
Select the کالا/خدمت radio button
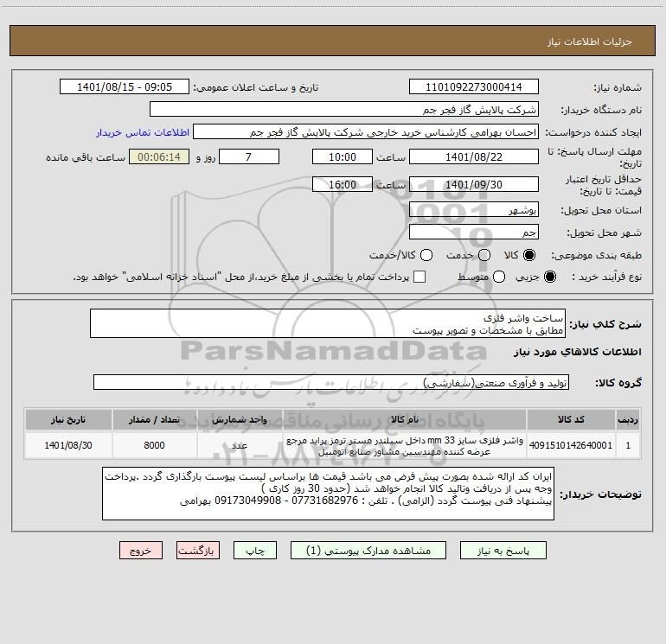click(x=426, y=255)
